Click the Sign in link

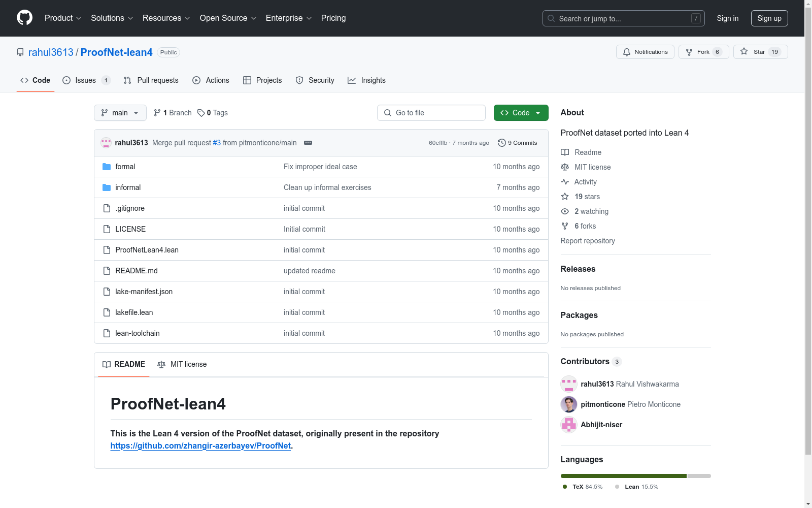pyautogui.click(x=728, y=18)
